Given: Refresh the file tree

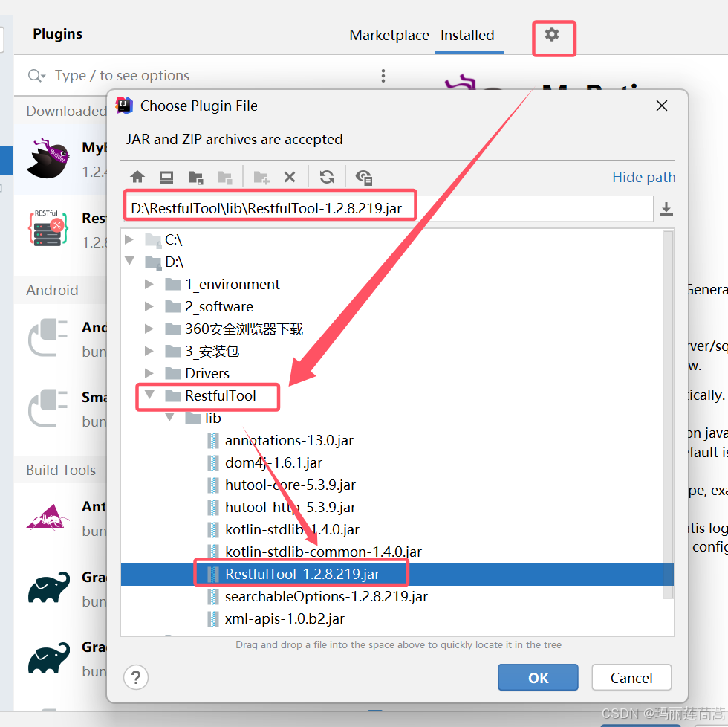Looking at the screenshot, I should [x=326, y=176].
